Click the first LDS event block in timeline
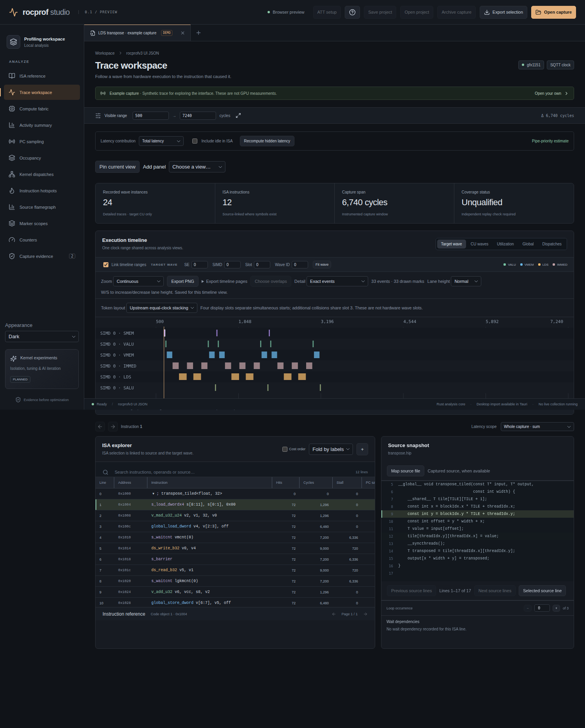Image resolution: width=585 pixels, height=728 pixels. click(183, 376)
